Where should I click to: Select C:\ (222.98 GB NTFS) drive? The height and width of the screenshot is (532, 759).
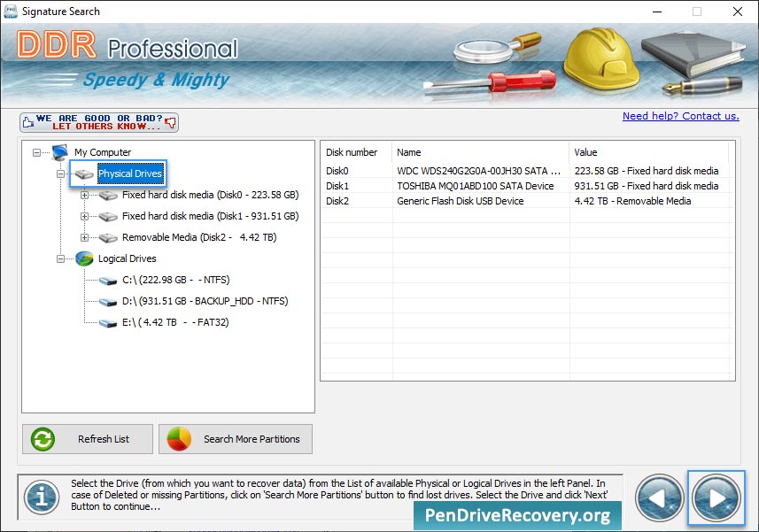point(175,280)
